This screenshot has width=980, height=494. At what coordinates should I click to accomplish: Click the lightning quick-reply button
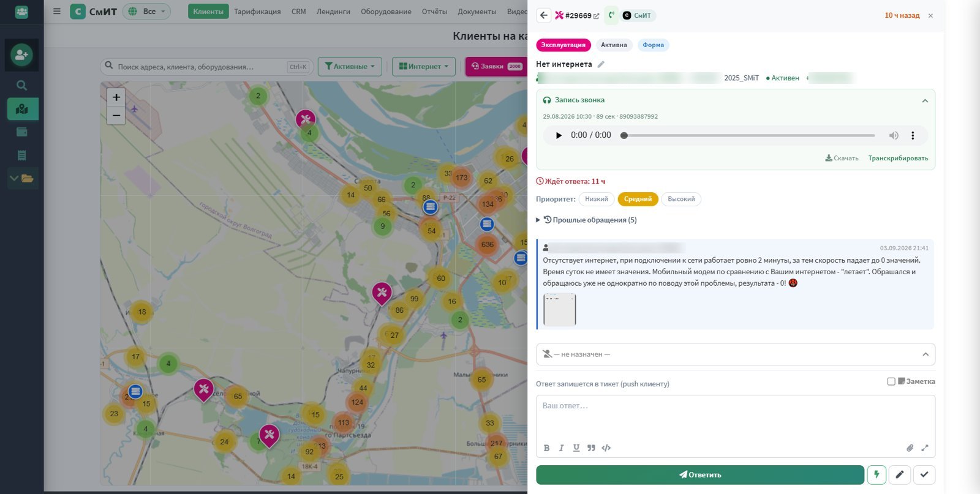pos(876,475)
